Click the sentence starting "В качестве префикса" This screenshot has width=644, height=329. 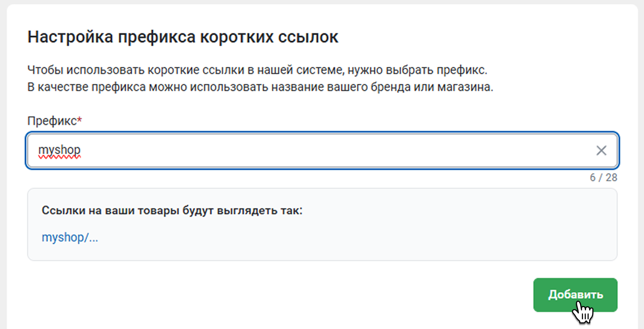259,88
